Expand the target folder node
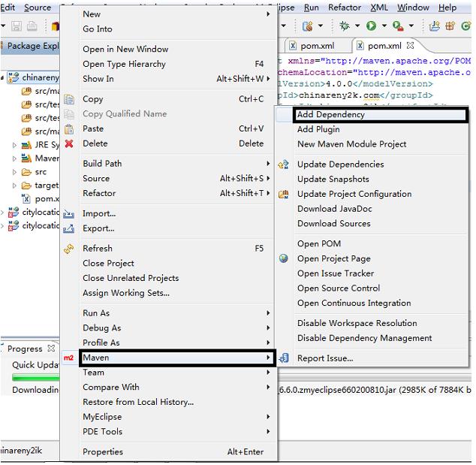The width and height of the screenshot is (476, 465). pyautogui.click(x=14, y=186)
